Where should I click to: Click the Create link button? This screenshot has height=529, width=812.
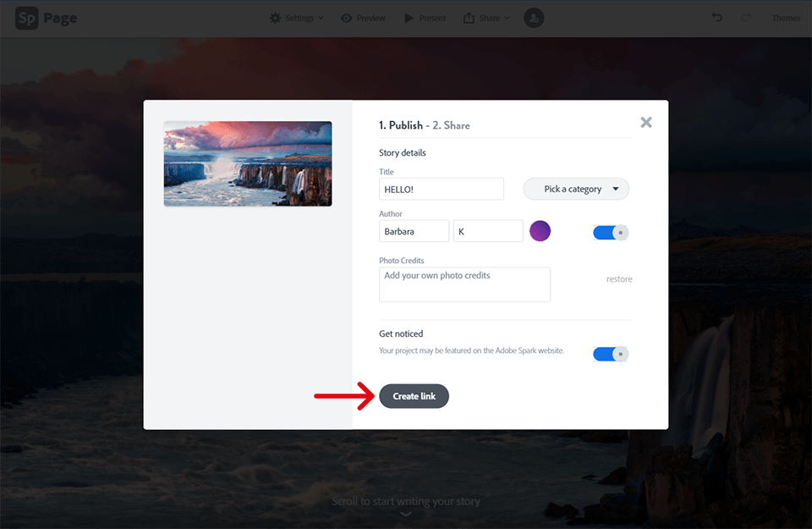(x=414, y=396)
